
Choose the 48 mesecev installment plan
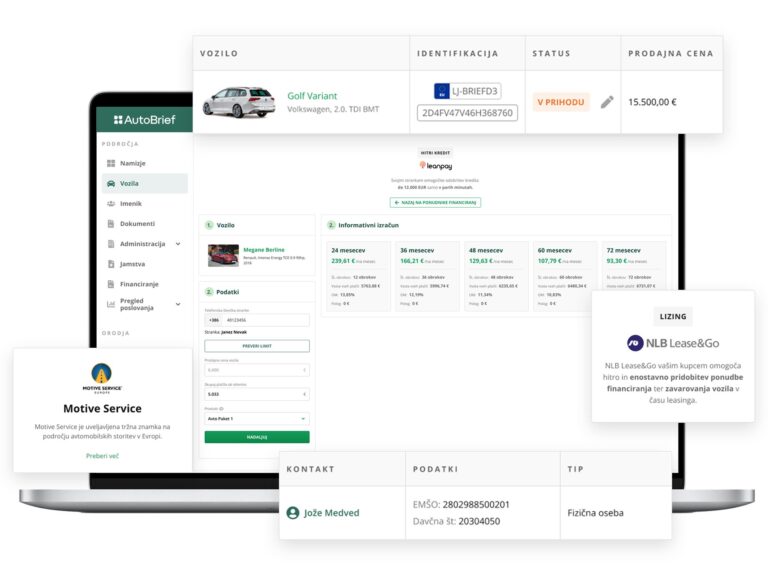(x=494, y=275)
